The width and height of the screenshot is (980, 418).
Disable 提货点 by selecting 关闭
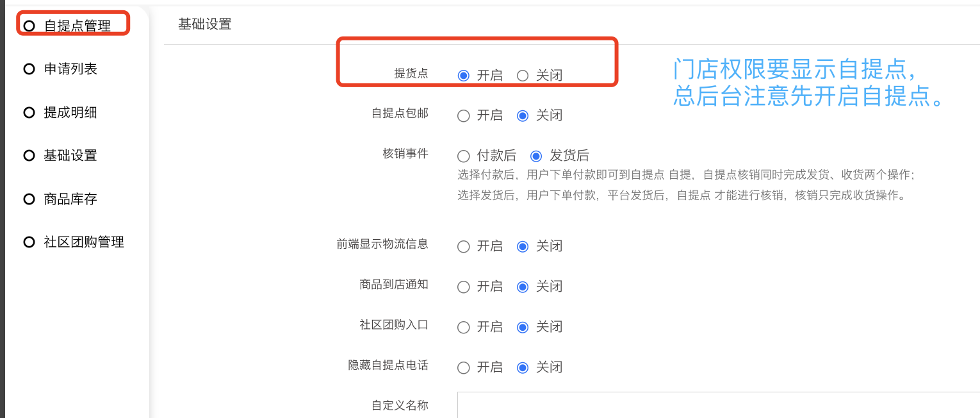[523, 76]
